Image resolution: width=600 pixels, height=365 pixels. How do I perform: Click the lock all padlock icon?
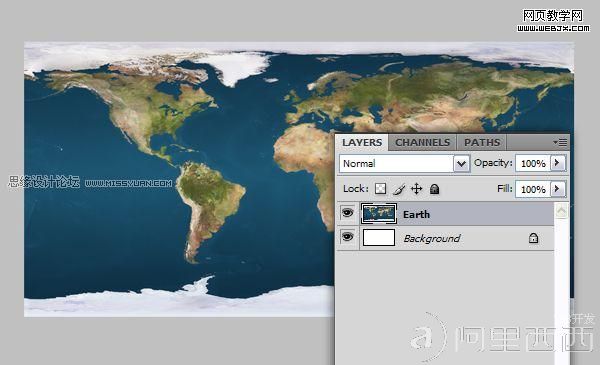434,189
